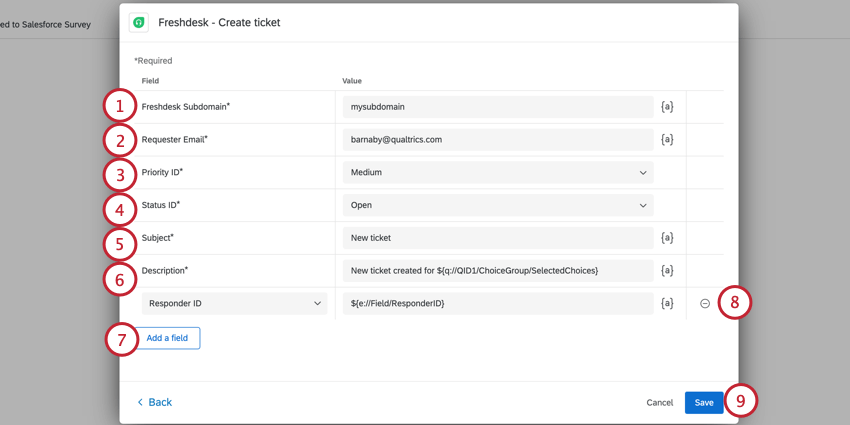Cancel the ticket creation dialog
The image size is (850, 425).
[x=659, y=402]
